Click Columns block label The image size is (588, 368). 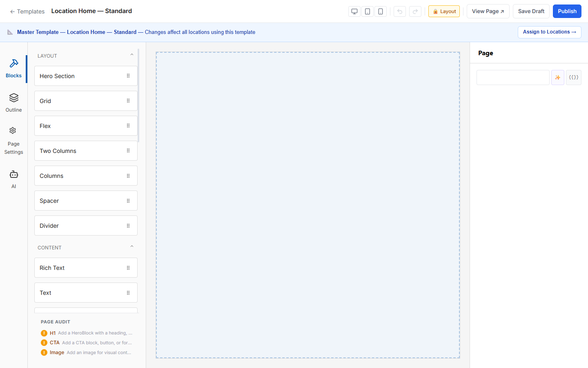point(51,176)
